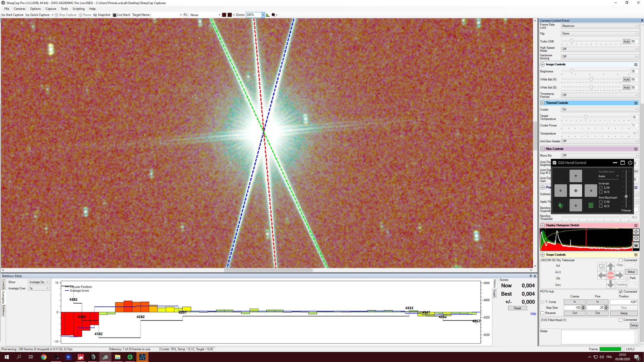Open the Windows Start menu
Screen dimensions: 644x362
click(x=6, y=357)
